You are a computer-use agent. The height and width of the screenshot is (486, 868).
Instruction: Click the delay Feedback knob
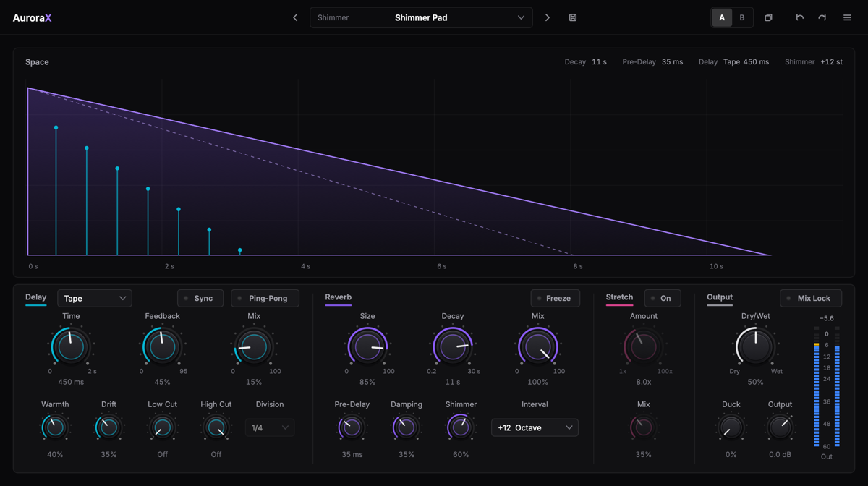point(162,346)
